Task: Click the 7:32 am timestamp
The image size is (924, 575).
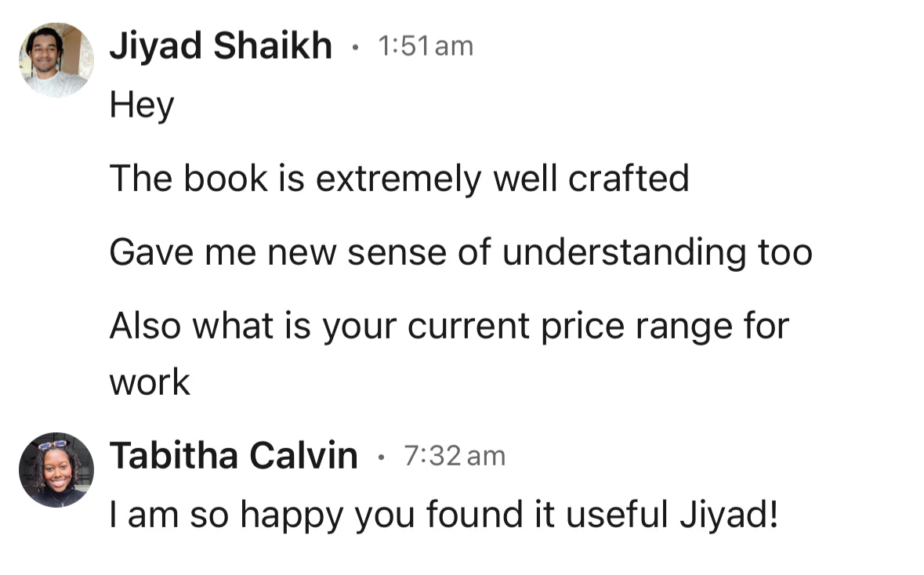Action: (455, 455)
